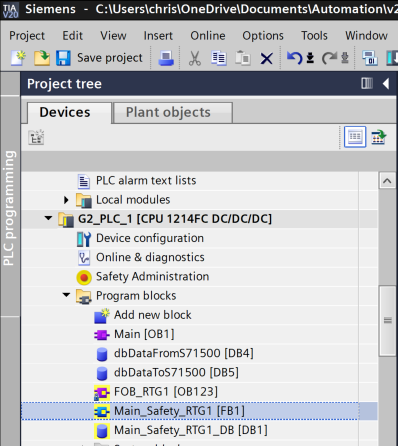Select G2_PLC_1 [CPU 1214FC DC/DC/DC]

(x=175, y=219)
